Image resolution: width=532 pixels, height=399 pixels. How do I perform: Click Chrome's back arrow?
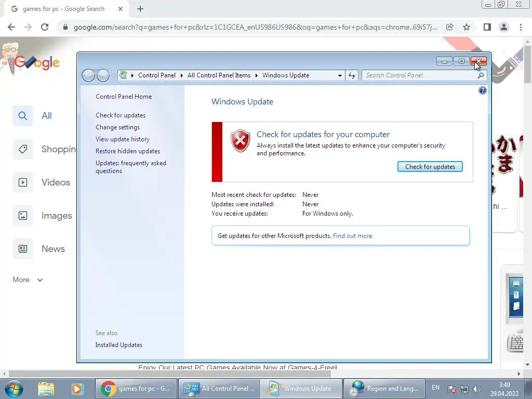tap(11, 27)
